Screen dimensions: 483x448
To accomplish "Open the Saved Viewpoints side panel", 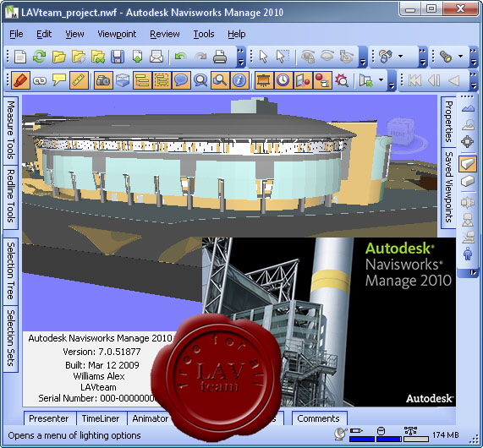I will (x=448, y=188).
